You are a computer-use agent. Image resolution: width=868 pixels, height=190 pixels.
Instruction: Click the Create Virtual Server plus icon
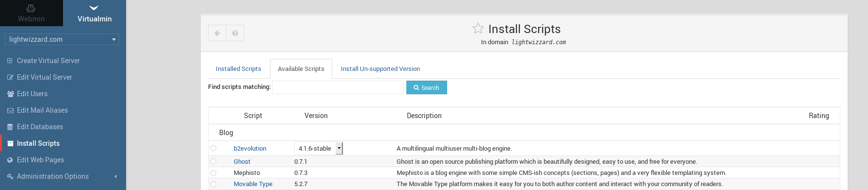10,61
